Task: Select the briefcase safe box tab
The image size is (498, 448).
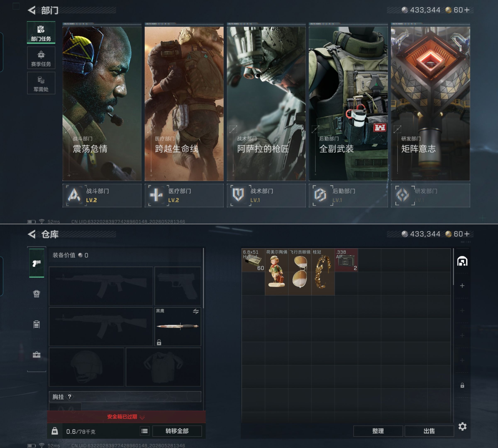Action: [37, 354]
